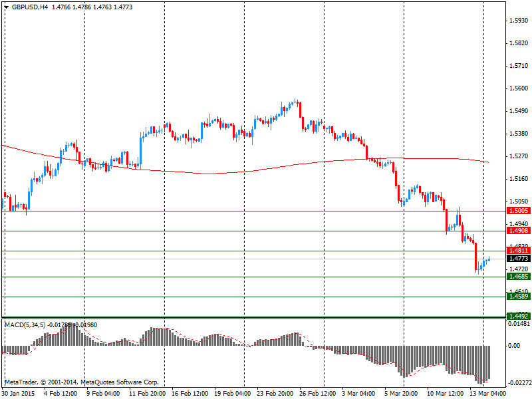Select the 3 Mar 04:00 time axis label
The height and width of the screenshot is (399, 532).
tap(358, 393)
